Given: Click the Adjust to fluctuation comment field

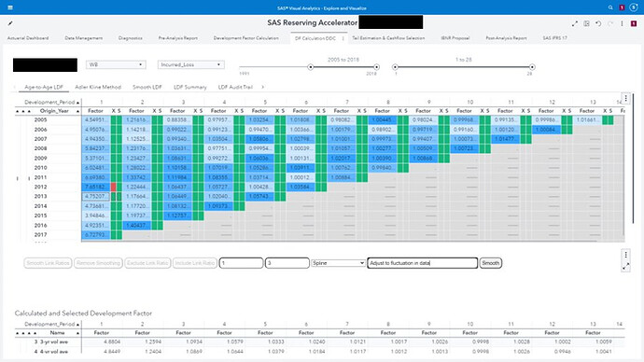Looking at the screenshot, I should 422,263.
